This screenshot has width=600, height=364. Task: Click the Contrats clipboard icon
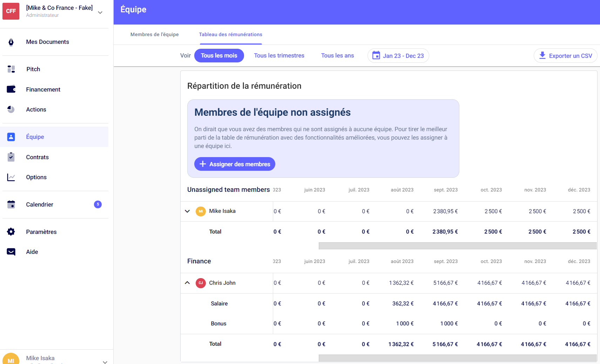click(x=11, y=157)
